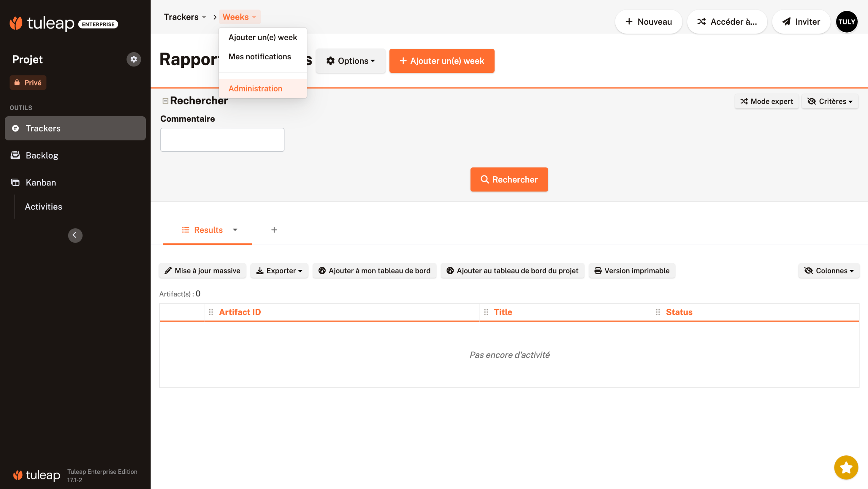Viewport: 868px width, 489px height.
Task: Add a new report tab with plus
Action: (x=274, y=230)
